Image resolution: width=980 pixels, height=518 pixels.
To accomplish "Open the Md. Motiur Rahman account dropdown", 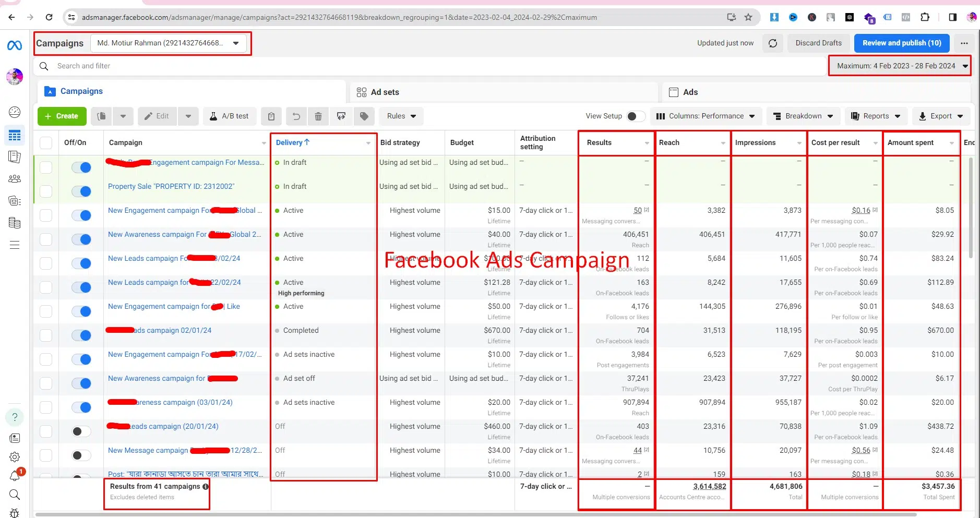I will pyautogui.click(x=168, y=43).
